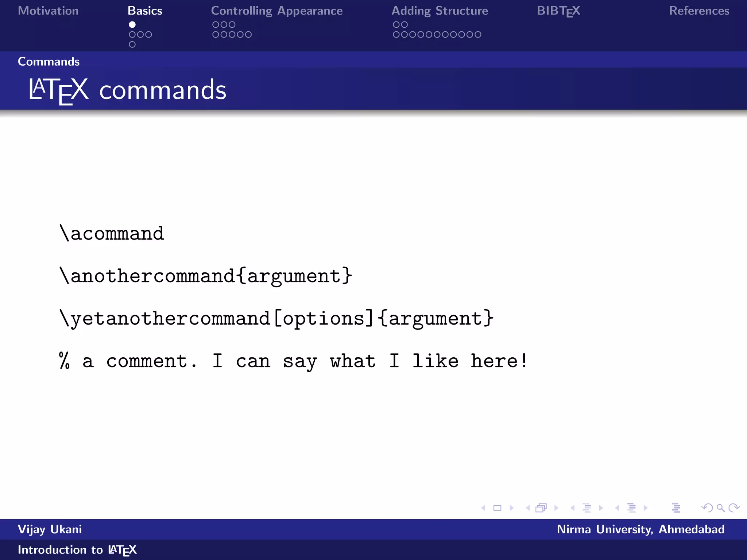The height and width of the screenshot is (560, 747).
Task: Click the slide rectangle navigation icon
Action: click(497, 508)
